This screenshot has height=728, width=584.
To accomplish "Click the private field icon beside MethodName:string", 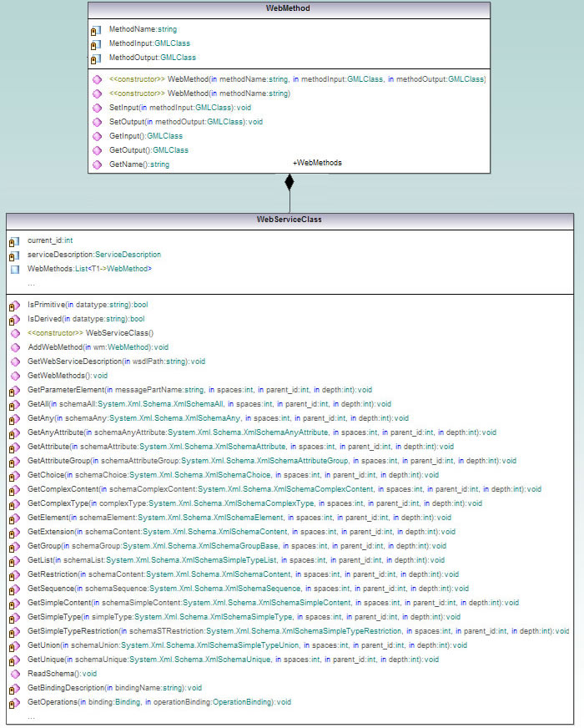I will pos(96,31).
